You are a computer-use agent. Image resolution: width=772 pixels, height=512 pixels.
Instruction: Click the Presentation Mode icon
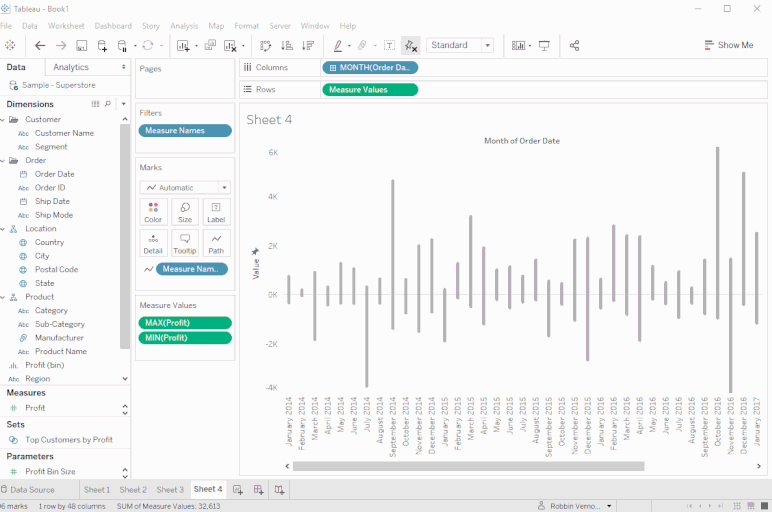tap(544, 46)
